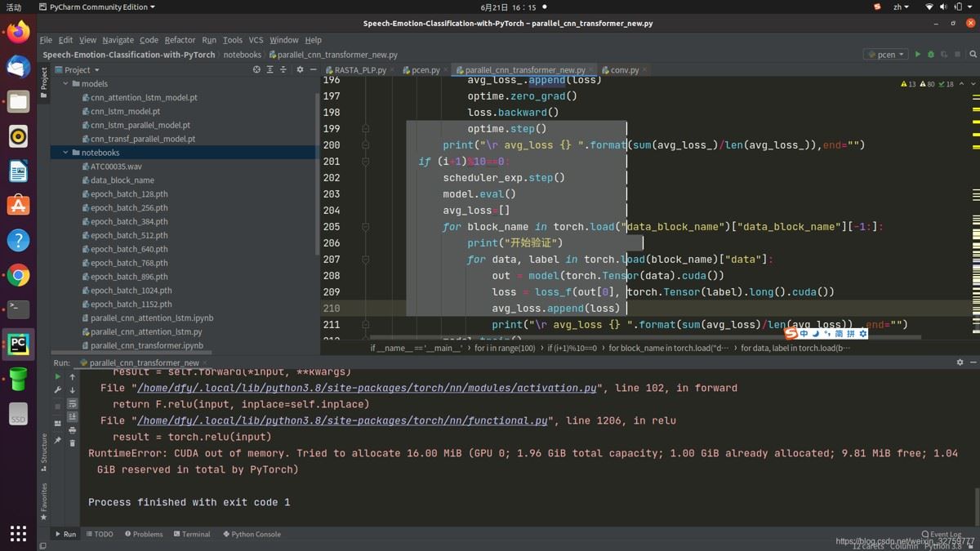Switch to the conv.py editor tab
980x551 pixels.
pos(625,70)
